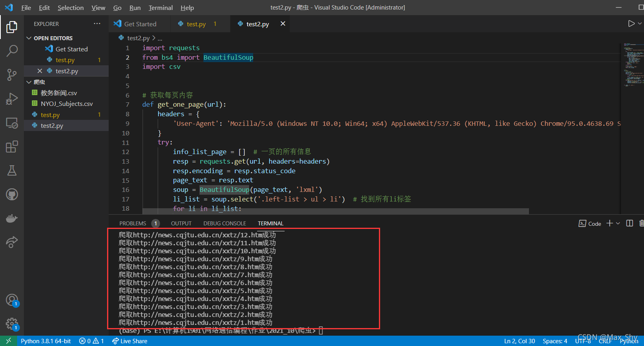Select the Terminal panel tab

coord(270,223)
